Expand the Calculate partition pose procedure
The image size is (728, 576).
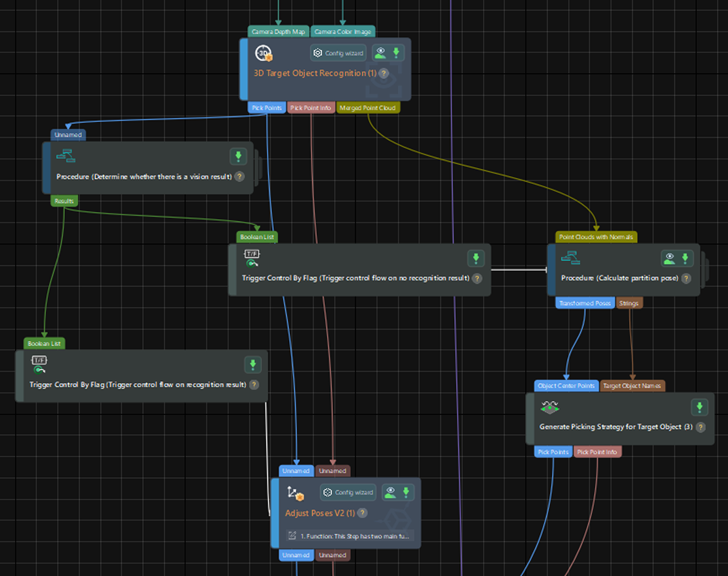click(704, 269)
